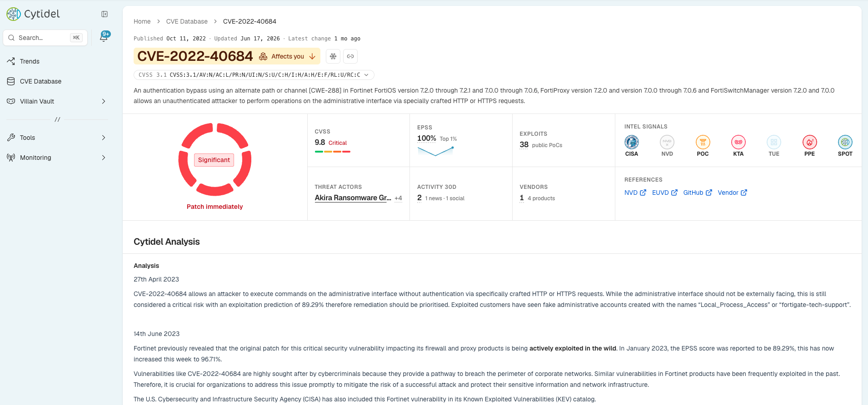Image resolution: width=868 pixels, height=405 pixels.
Task: Select Monitoring in the sidebar
Action: coord(57,158)
